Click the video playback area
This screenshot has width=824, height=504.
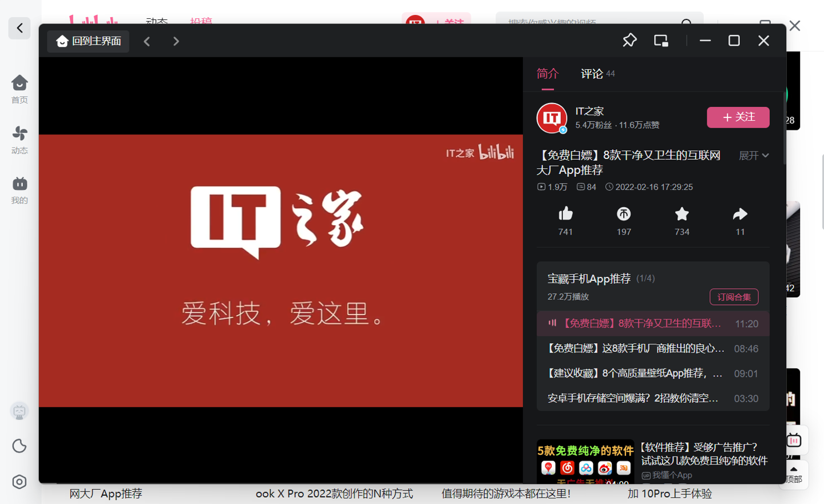(x=281, y=271)
